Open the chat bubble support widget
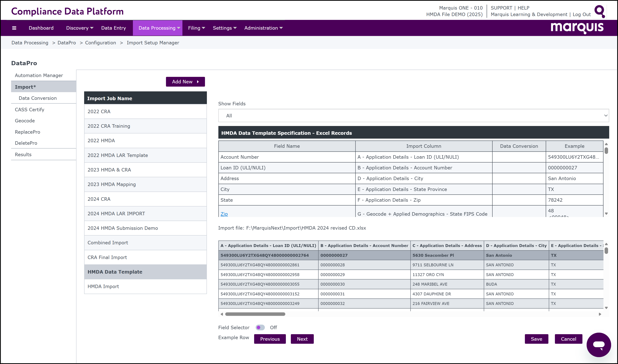Viewport: 618px width, 364px height. point(599,345)
